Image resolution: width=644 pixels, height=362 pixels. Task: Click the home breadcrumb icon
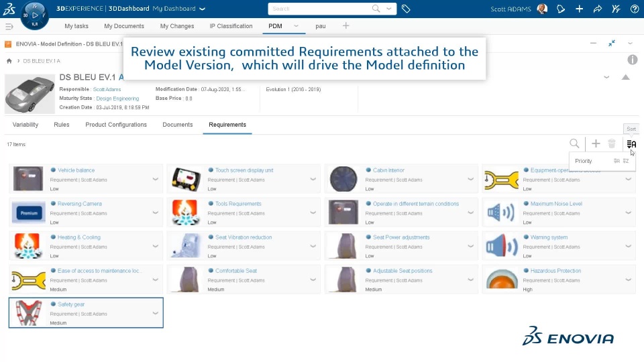click(9, 61)
